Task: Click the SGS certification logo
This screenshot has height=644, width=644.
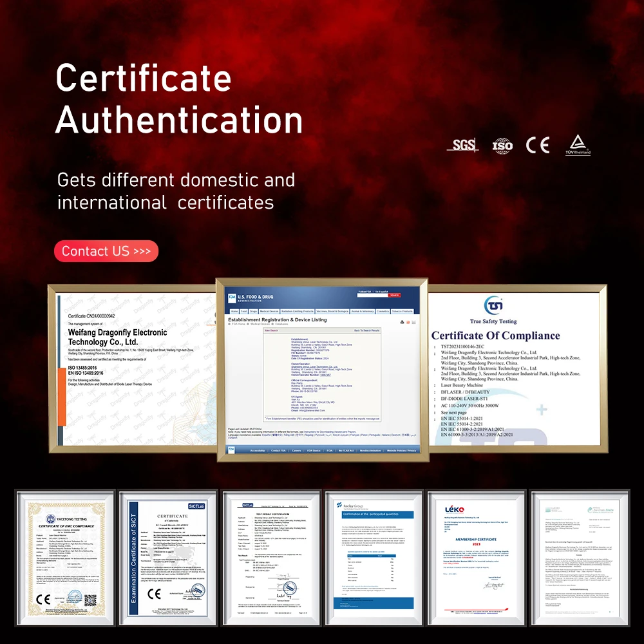Action: [462, 146]
